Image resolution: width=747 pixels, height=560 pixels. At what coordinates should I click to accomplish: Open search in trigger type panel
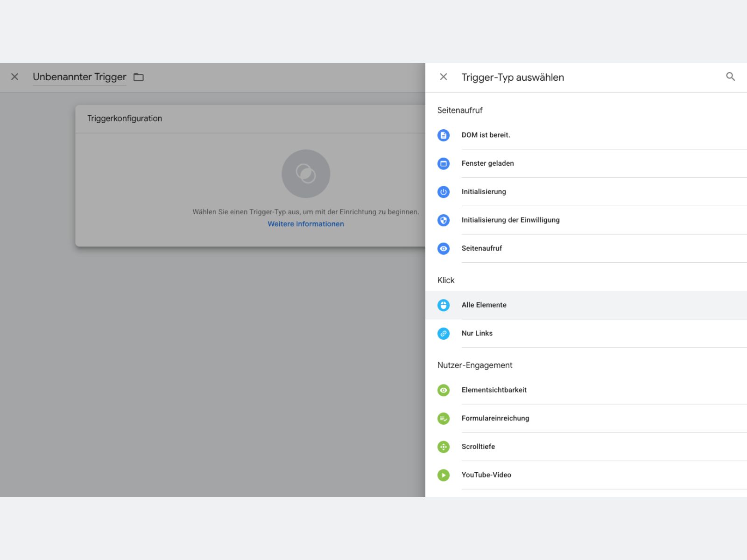[731, 77]
